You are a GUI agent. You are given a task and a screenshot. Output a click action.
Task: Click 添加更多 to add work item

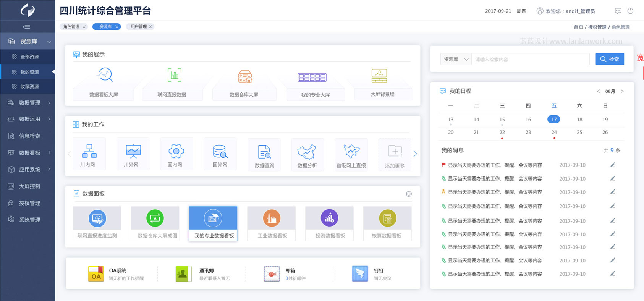coord(395,154)
